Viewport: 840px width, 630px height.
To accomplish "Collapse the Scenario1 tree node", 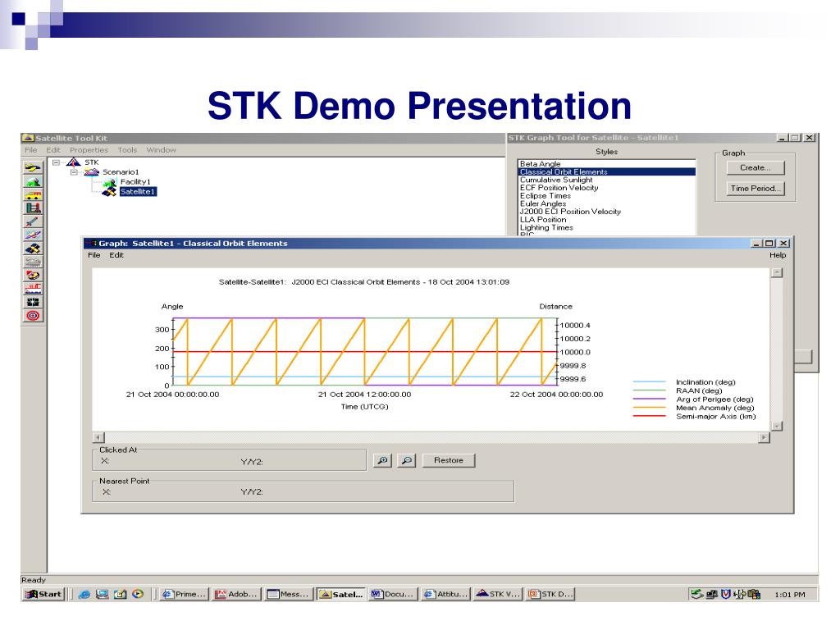I will tap(75, 172).
